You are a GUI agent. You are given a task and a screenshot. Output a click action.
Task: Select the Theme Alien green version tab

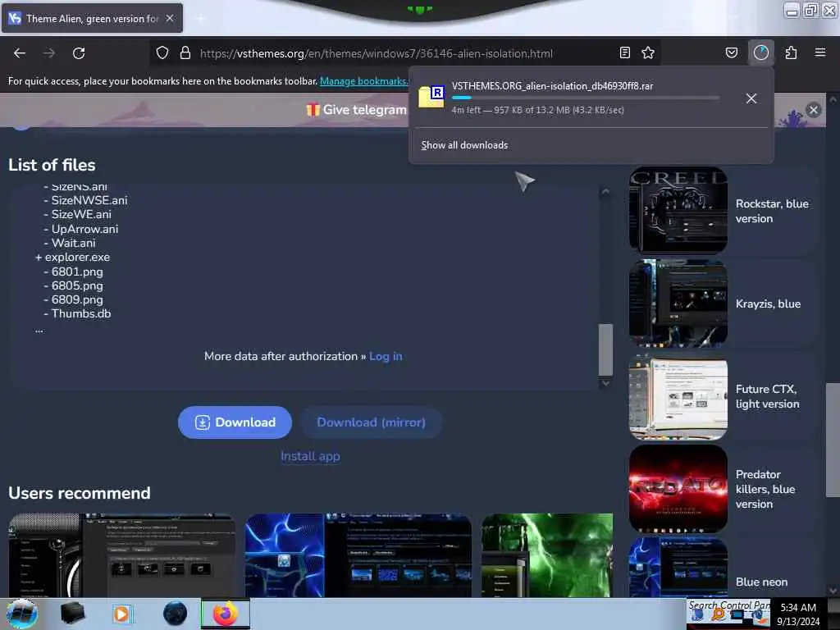[x=92, y=18]
